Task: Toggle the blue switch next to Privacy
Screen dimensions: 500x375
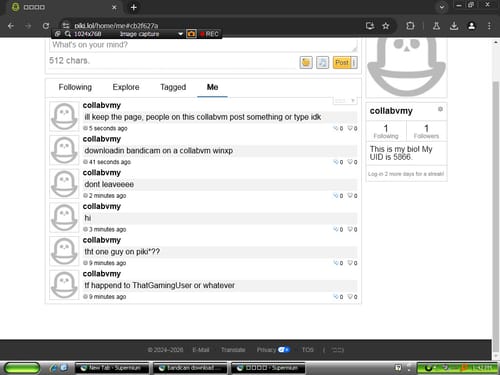Action: (x=284, y=350)
